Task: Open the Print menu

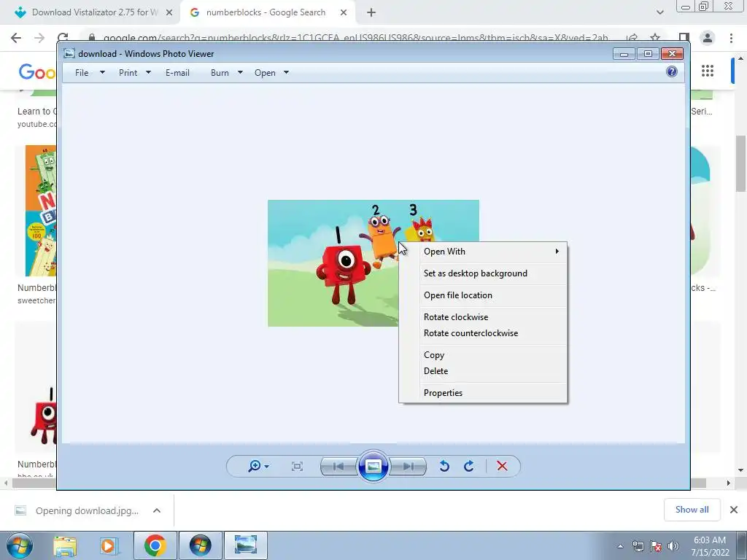Action: pos(128,73)
